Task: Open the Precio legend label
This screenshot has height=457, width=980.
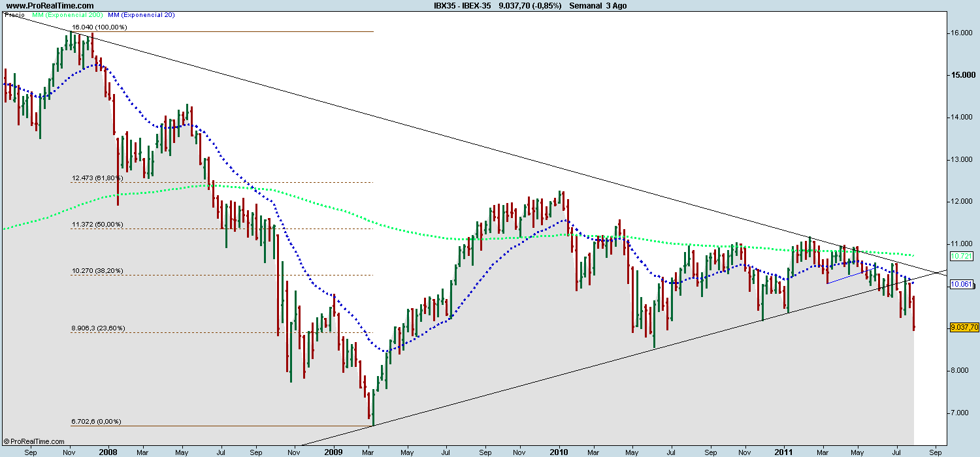Action: click(14, 14)
